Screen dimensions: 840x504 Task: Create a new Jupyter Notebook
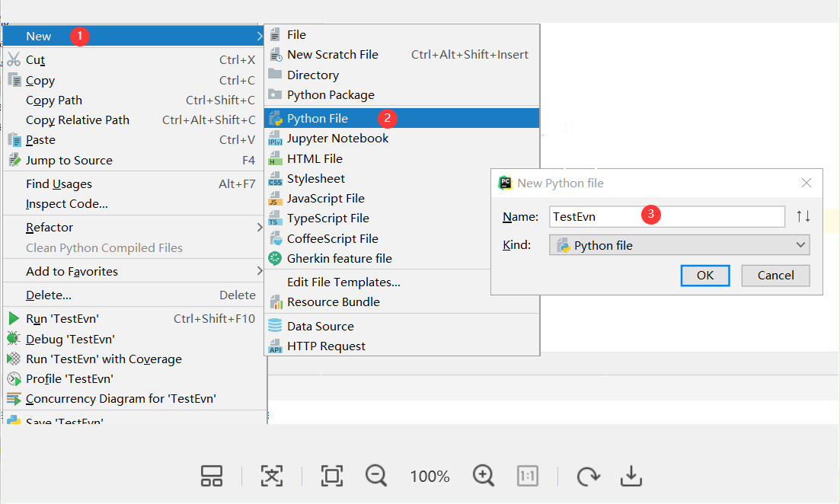click(337, 139)
